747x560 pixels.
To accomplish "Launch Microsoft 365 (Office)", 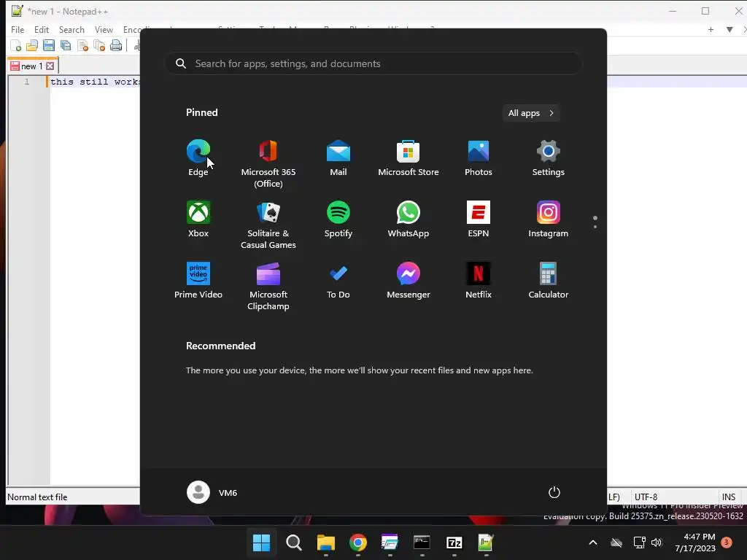I will point(268,164).
